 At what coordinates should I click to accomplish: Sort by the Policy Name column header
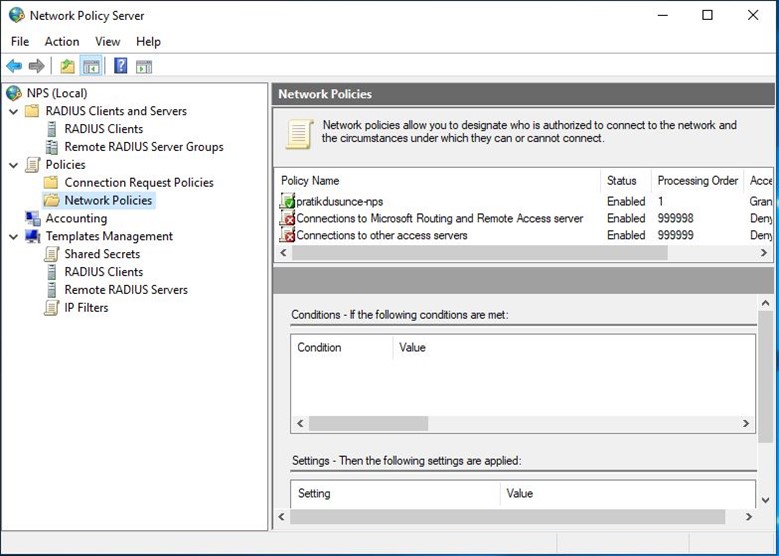(x=437, y=181)
